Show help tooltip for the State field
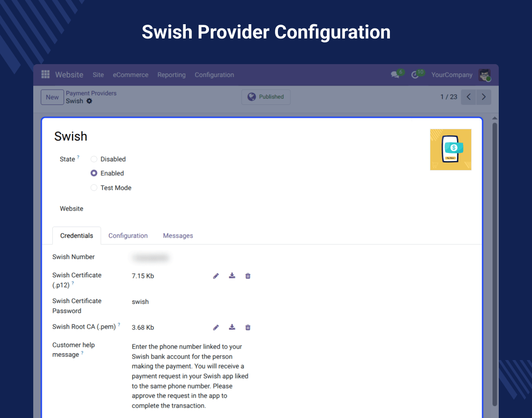 [78, 157]
